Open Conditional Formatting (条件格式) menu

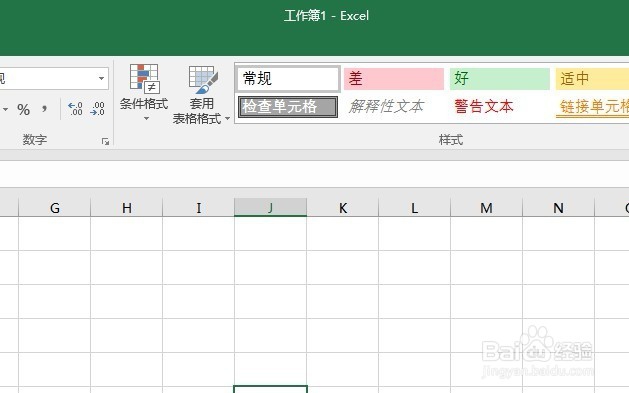point(144,93)
